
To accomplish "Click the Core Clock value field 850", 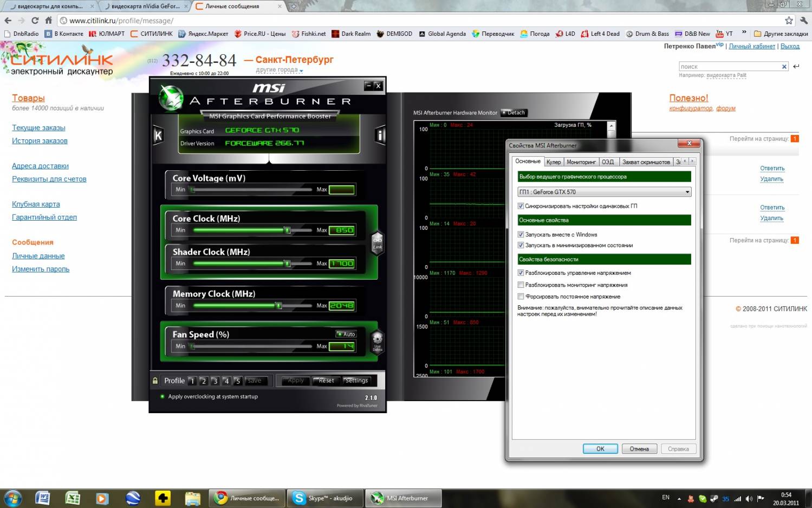I will pos(342,230).
